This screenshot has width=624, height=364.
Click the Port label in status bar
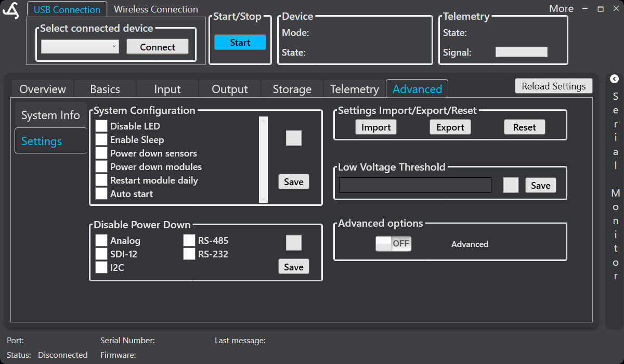[15, 341]
